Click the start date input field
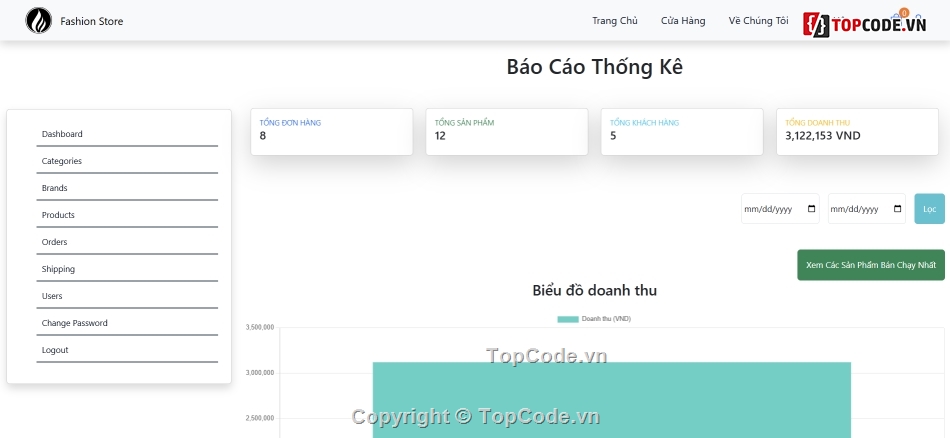The image size is (950, 438). [x=780, y=209]
